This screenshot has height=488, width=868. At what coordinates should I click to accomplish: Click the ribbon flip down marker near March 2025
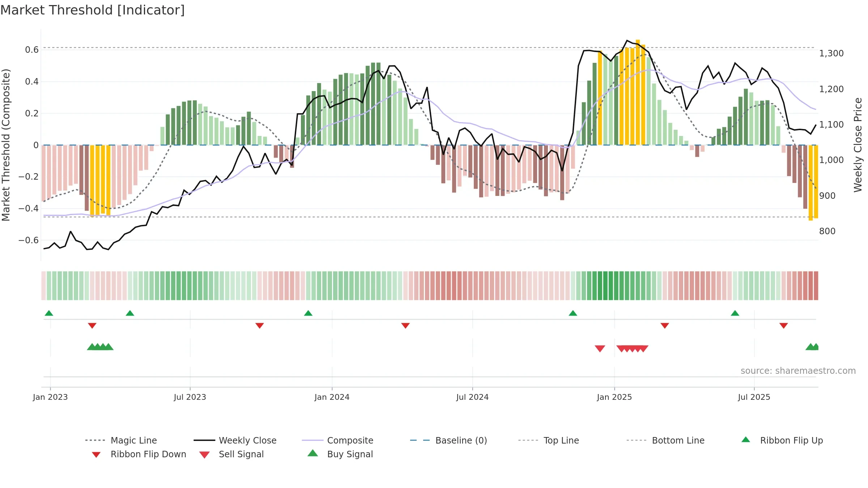[x=665, y=326]
